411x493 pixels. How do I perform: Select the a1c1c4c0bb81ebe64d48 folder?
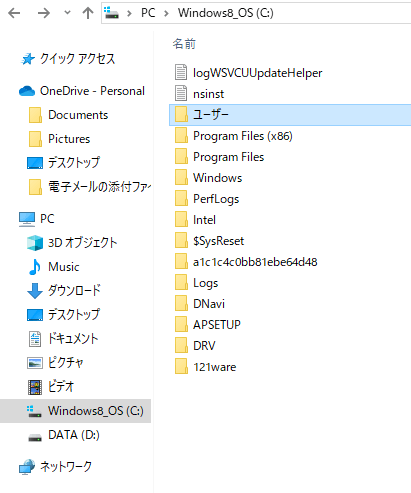point(255,262)
